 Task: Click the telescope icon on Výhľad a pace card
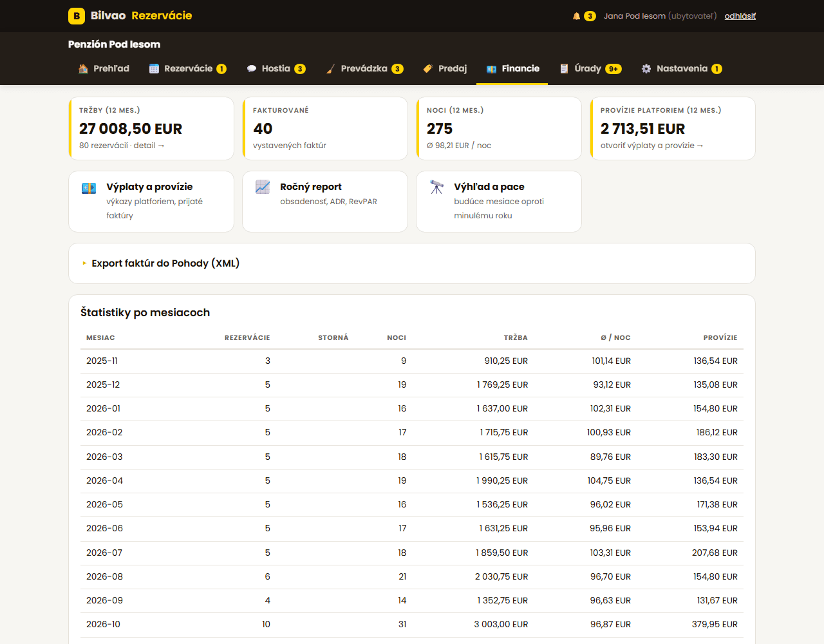[436, 187]
